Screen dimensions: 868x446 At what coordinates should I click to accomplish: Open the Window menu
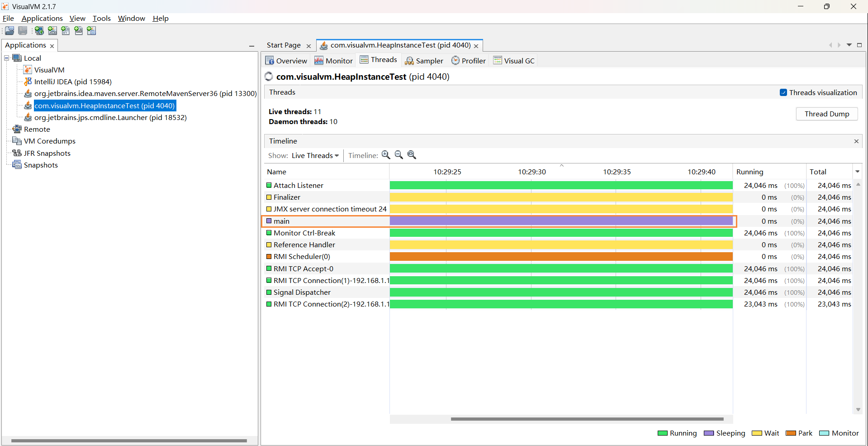point(132,18)
